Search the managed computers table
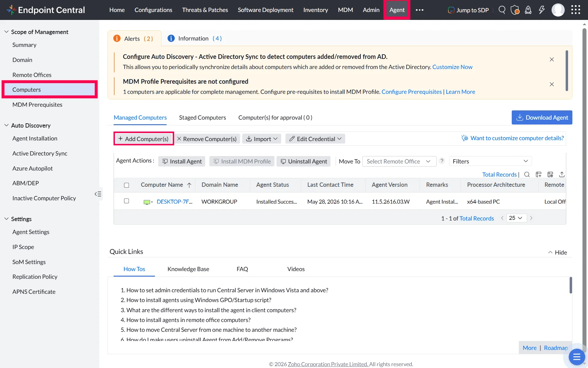The height and width of the screenshot is (368, 588). (527, 174)
